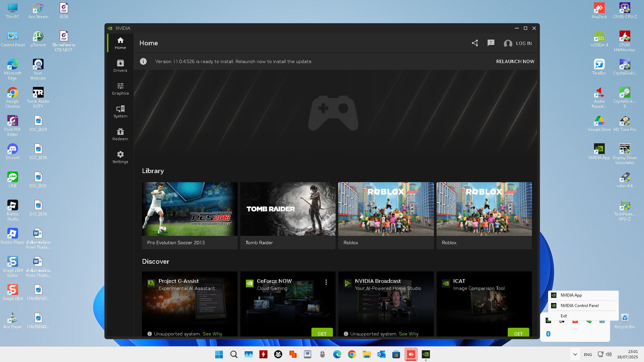Select the Home tab in sidebar
Image resolution: width=644 pixels, height=362 pixels.
coord(120,43)
